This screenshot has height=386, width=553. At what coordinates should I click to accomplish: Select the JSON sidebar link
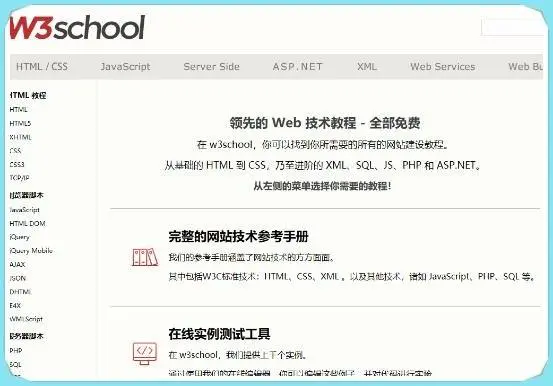tap(17, 278)
